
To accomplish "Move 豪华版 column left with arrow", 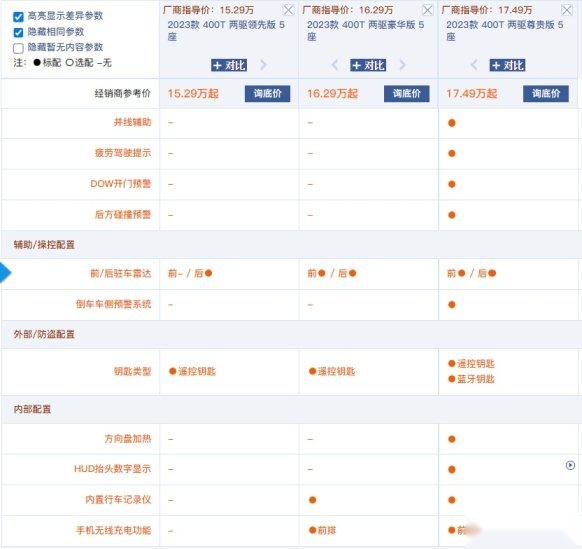I will point(334,65).
